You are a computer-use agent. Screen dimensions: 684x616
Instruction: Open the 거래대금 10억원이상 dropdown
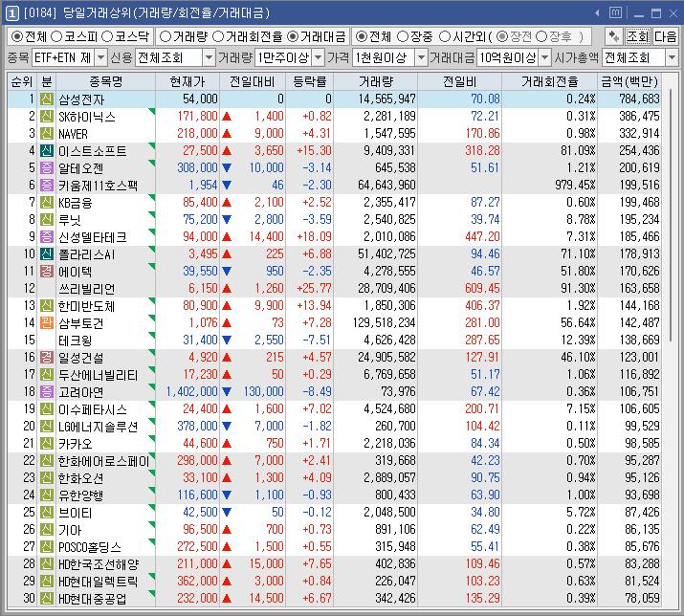click(545, 57)
